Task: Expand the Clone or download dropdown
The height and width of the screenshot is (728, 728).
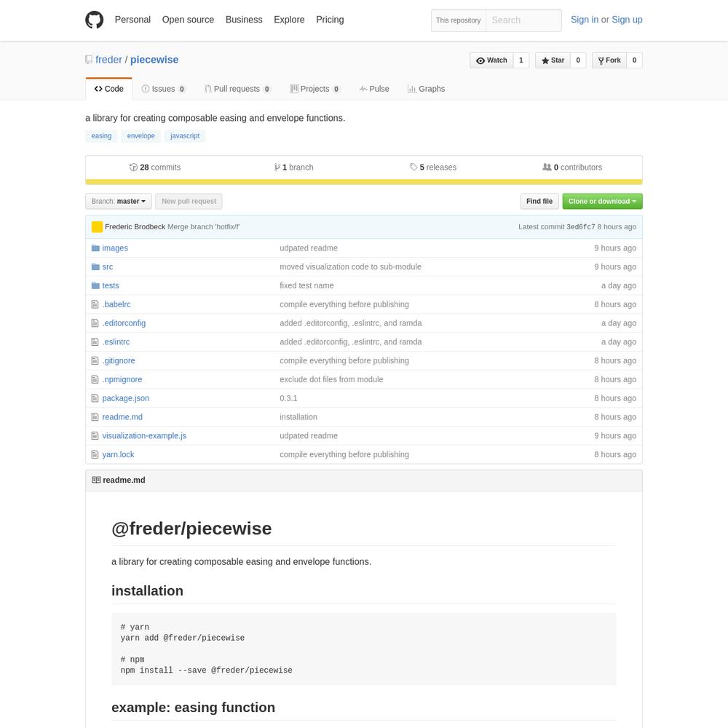Action: [602, 202]
